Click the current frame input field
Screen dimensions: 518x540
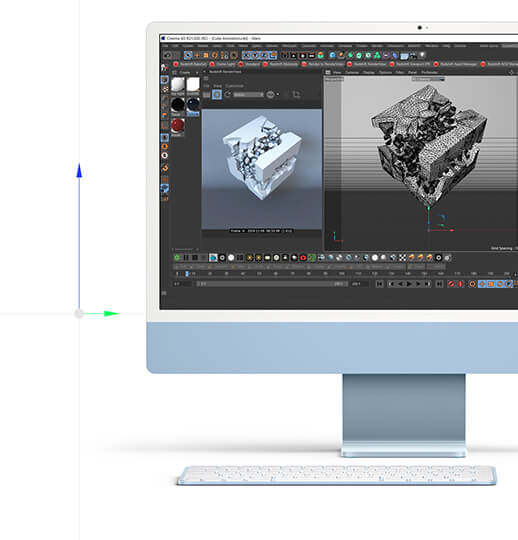183,284
